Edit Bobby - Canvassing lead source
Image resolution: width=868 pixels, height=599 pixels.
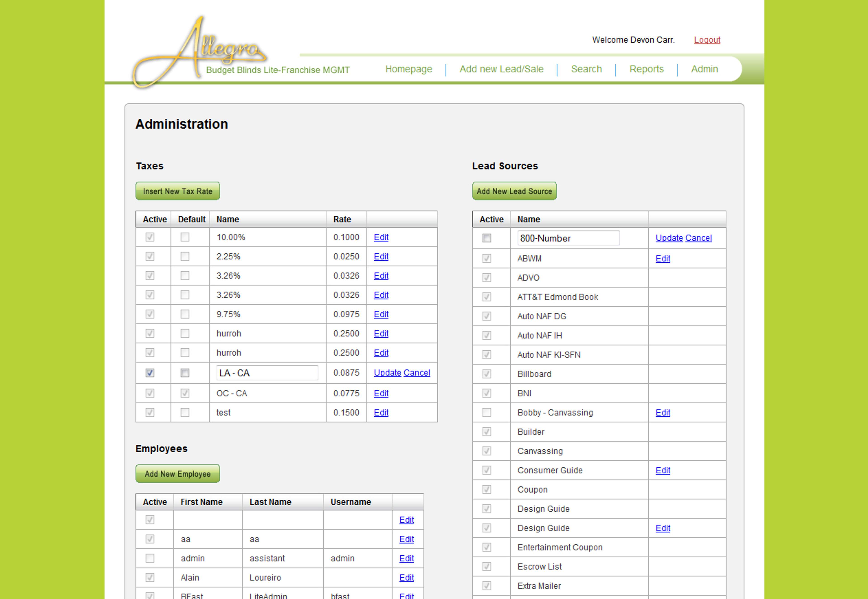coord(663,412)
